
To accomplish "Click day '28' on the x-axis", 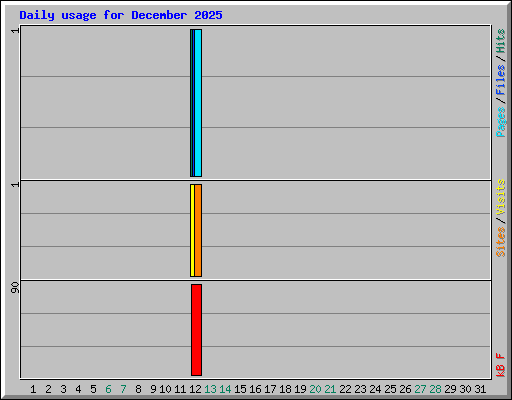I will coord(435,389).
